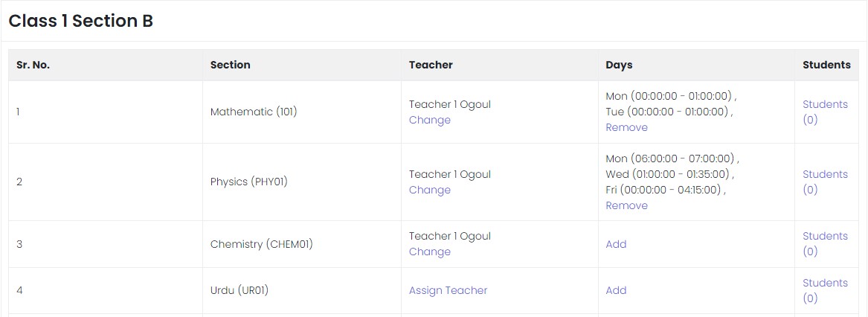Screen dimensions: 868x317
Task: Click the Students column header
Action: pyautogui.click(x=826, y=65)
